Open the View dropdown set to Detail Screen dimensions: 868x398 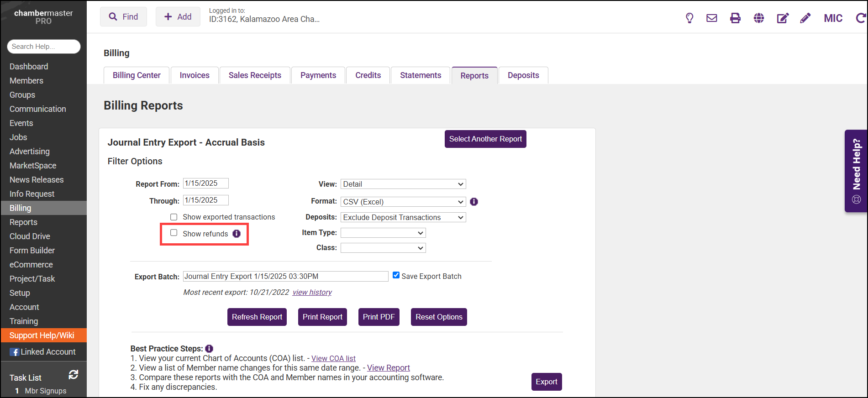point(403,184)
